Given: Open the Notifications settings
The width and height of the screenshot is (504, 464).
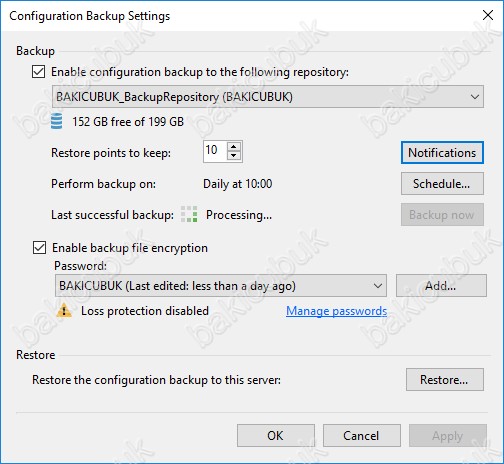Looking at the screenshot, I should tap(442, 153).
